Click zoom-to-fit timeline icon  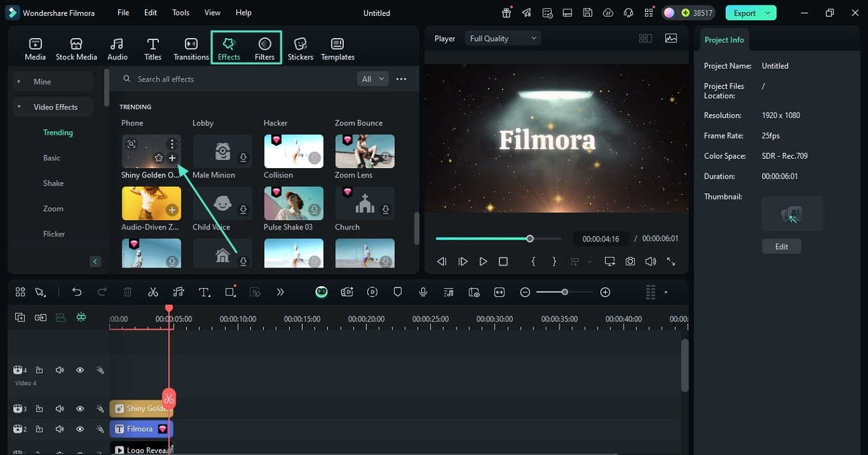499,292
